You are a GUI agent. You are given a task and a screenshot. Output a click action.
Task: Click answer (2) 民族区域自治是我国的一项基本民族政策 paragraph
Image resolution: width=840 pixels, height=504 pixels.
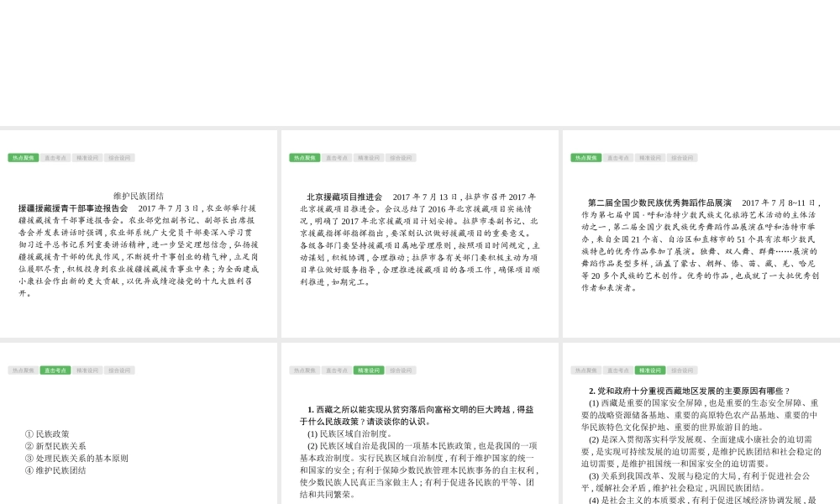pos(419,470)
